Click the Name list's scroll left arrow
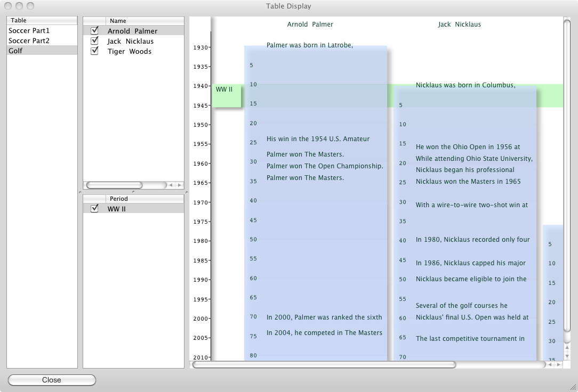This screenshot has width=578, height=392. coord(172,185)
